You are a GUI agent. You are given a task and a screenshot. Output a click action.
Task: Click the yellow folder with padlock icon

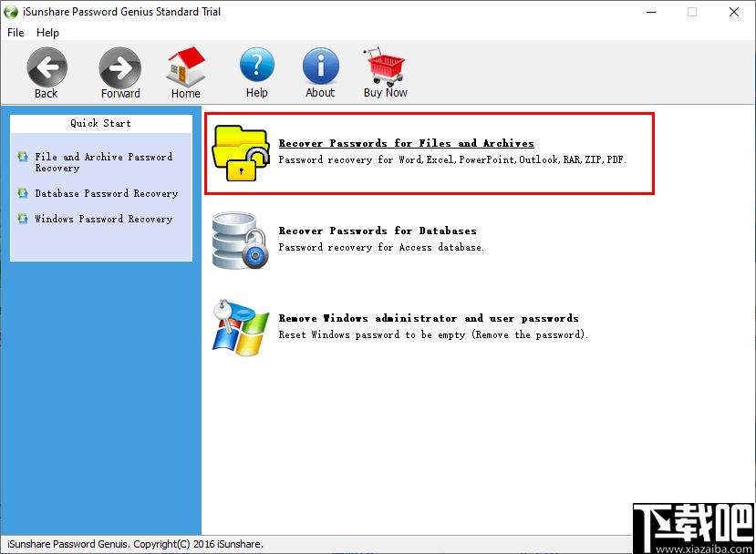(241, 153)
